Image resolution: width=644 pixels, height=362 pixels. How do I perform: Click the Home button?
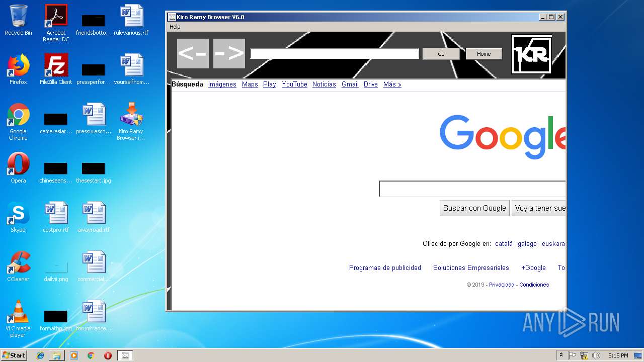click(484, 54)
